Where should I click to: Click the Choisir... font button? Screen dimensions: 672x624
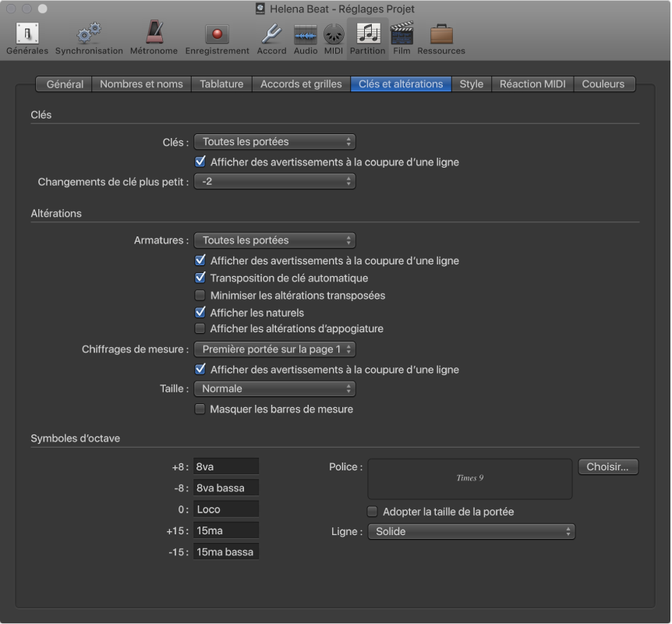[x=608, y=467]
